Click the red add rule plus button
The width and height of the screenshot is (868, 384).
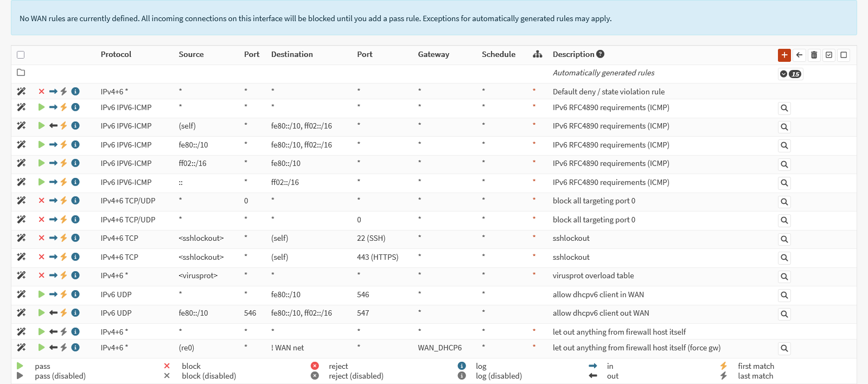pyautogui.click(x=784, y=55)
